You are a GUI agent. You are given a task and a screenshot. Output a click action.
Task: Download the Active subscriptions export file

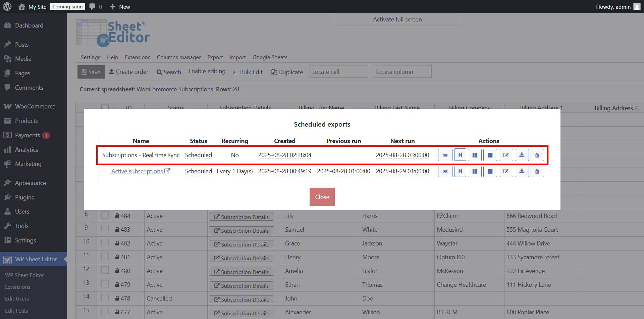click(x=522, y=171)
